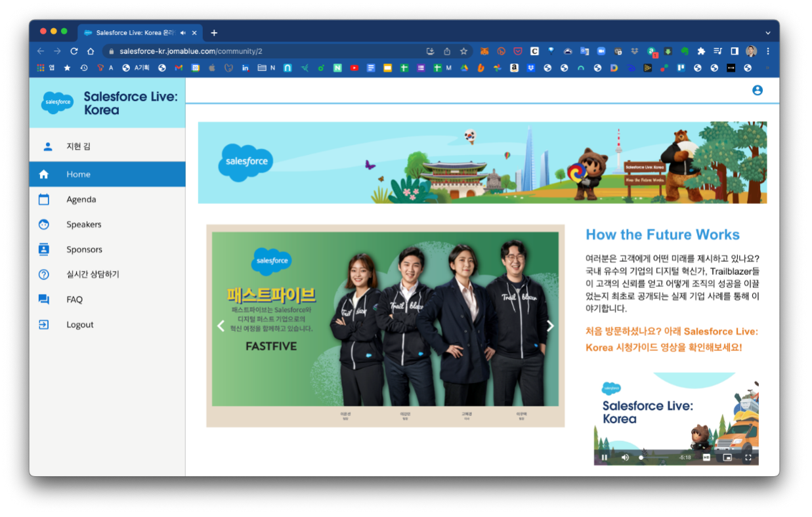Toggle HD quality on the video player
Viewport: 812px width, 517px height.
[x=706, y=457]
